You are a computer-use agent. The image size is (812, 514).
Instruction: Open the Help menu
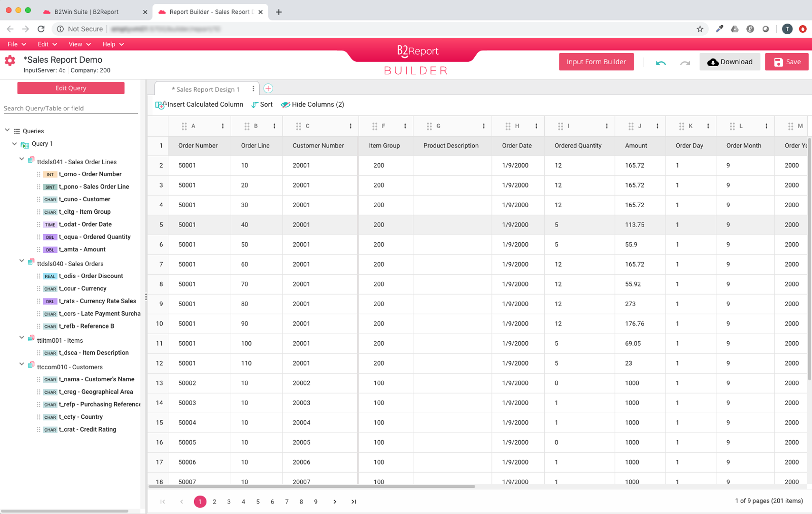(113, 44)
